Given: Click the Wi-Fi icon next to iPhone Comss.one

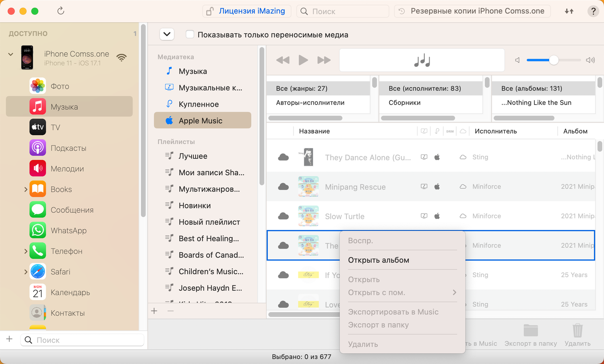Looking at the screenshot, I should (x=121, y=58).
